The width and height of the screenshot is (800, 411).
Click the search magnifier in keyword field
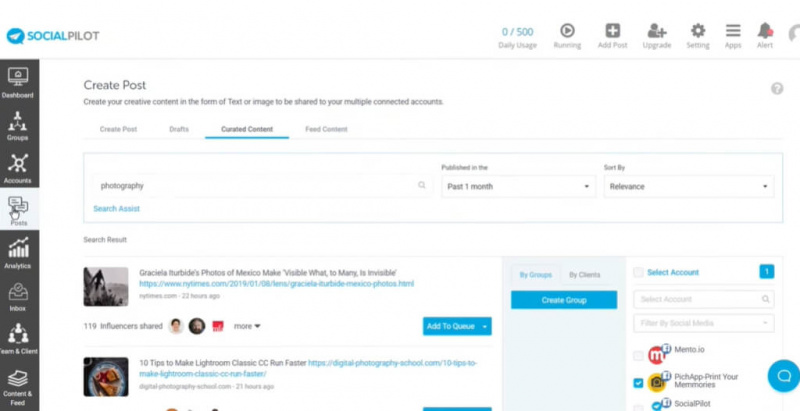click(421, 185)
